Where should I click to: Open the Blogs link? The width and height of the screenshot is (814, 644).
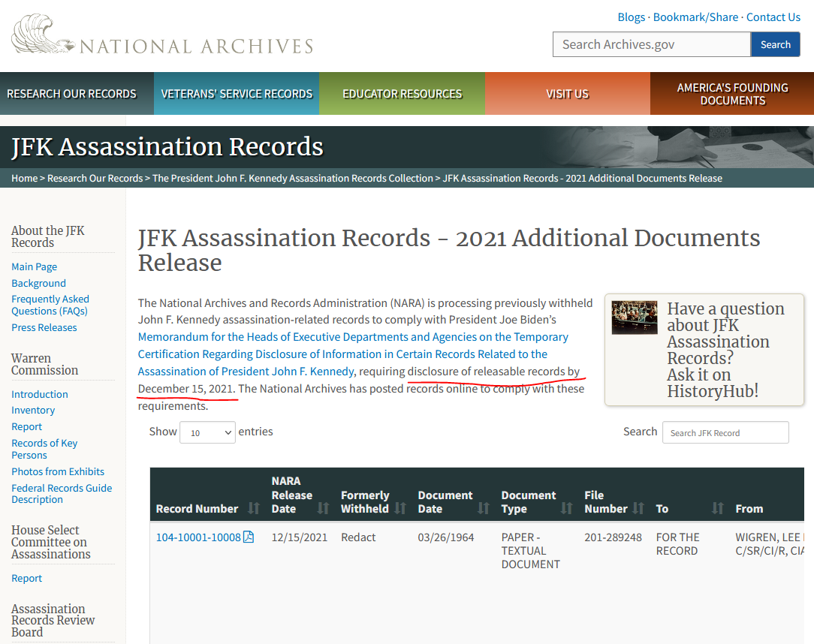(x=631, y=17)
